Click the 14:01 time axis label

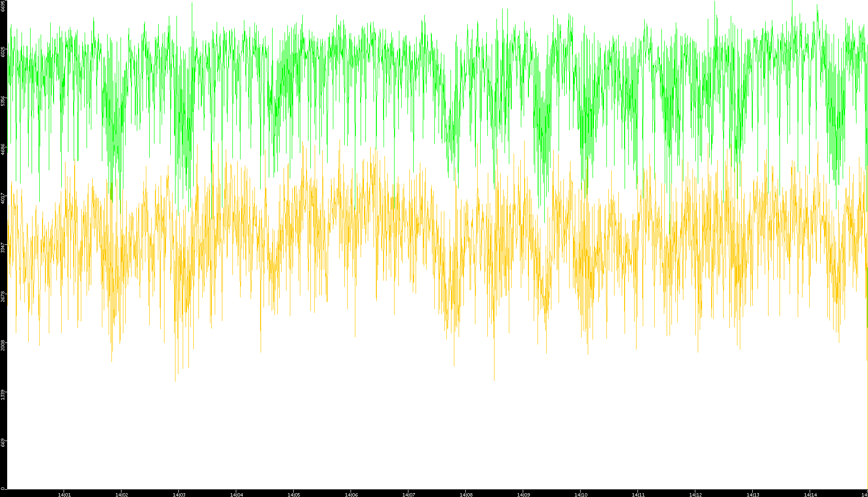click(64, 495)
